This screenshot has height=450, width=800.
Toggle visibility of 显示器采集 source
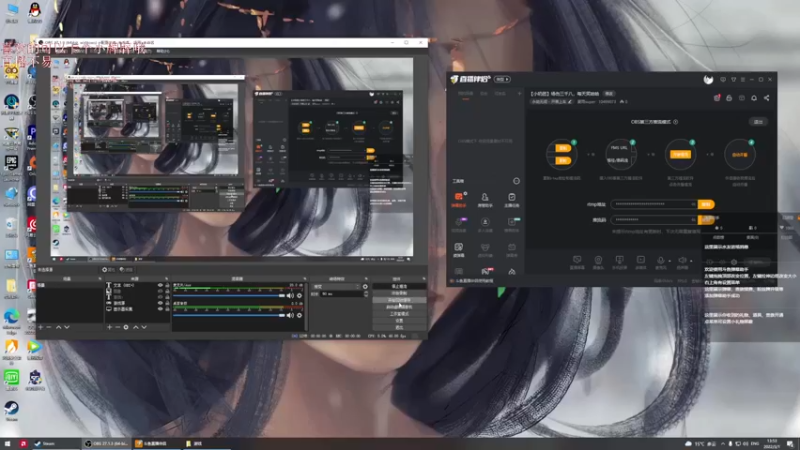[160, 309]
